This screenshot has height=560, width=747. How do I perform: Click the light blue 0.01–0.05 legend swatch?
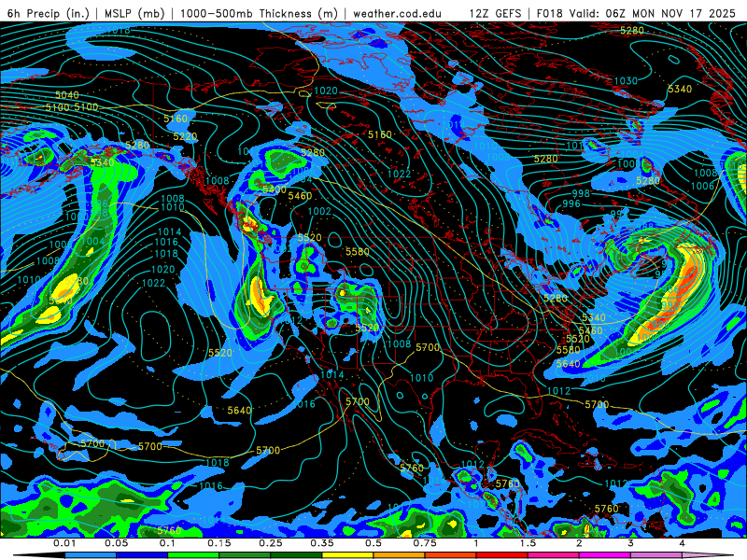tap(91, 555)
